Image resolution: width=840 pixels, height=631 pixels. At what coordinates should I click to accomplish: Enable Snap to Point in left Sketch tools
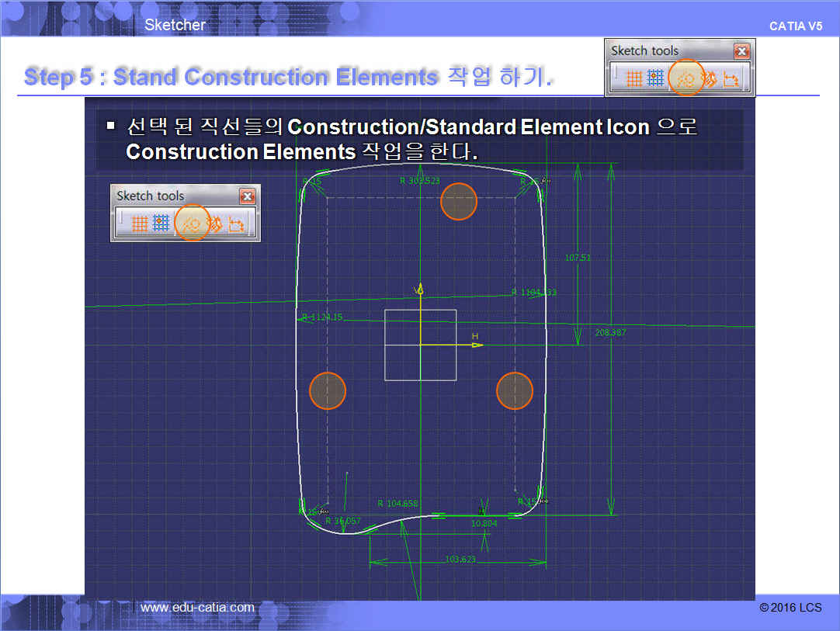pos(161,224)
